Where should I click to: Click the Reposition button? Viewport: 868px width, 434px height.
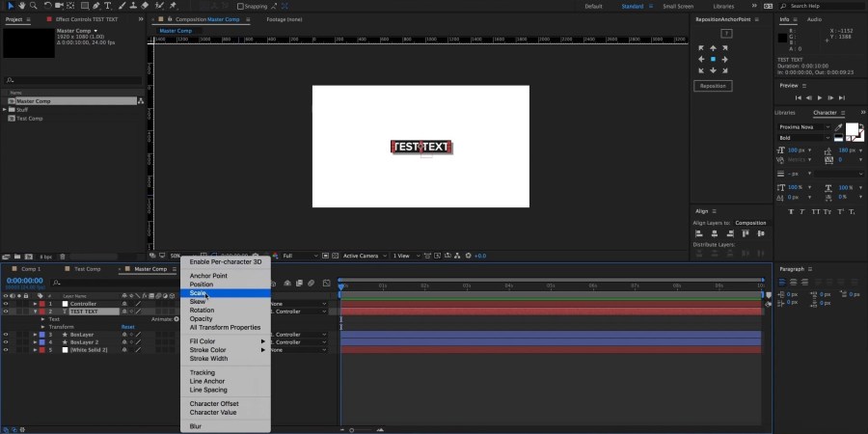coord(713,86)
